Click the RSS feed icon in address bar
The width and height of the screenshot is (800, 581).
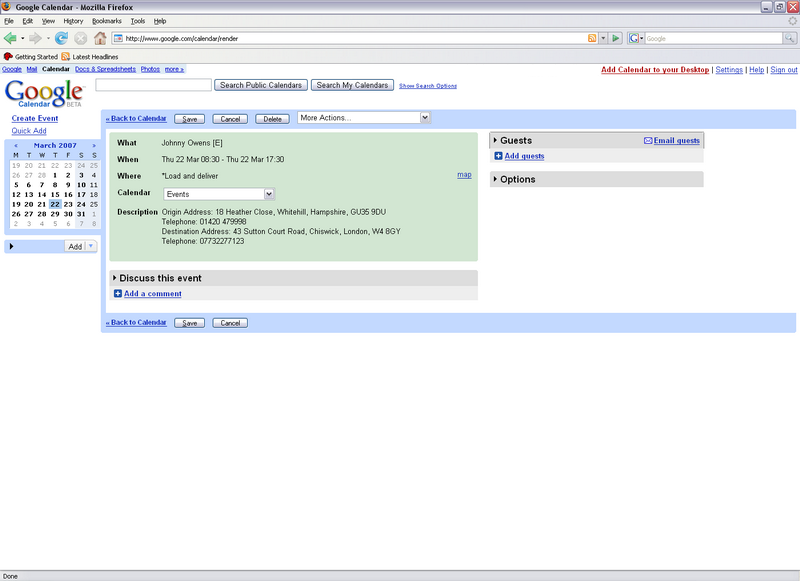pos(592,38)
